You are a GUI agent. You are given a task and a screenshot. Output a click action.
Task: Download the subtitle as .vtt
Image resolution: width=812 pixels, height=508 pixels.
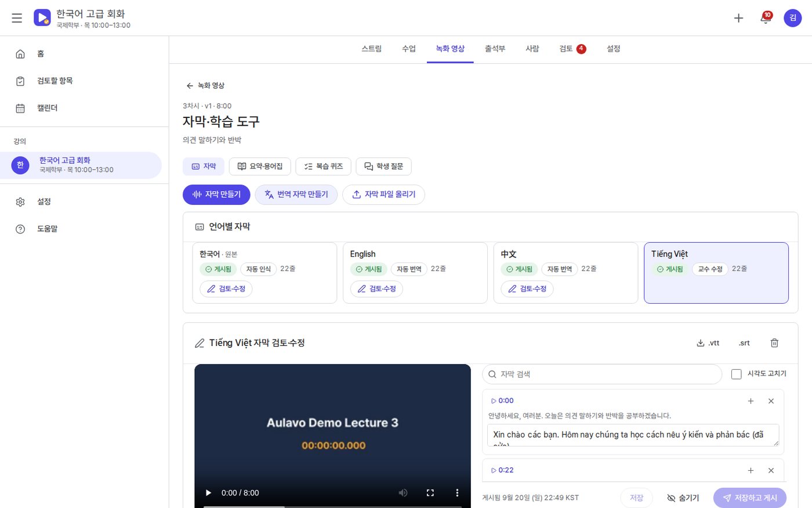pyautogui.click(x=708, y=343)
